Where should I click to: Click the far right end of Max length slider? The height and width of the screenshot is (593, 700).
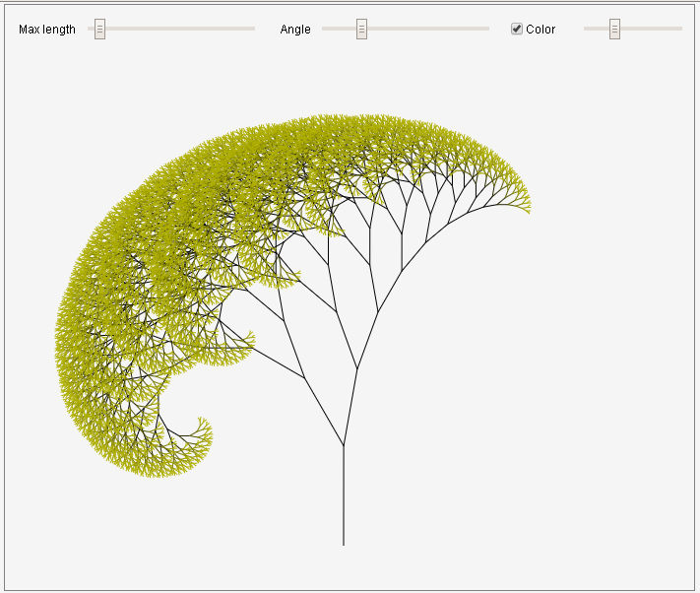click(x=252, y=30)
